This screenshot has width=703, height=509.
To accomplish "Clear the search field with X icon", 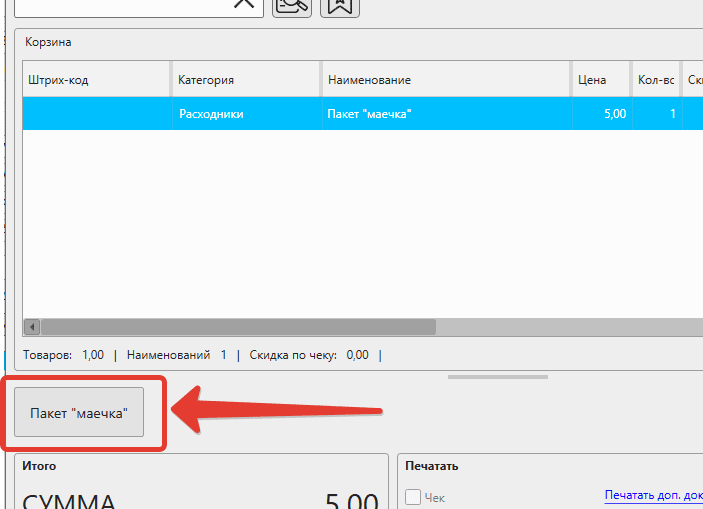I will (243, 4).
